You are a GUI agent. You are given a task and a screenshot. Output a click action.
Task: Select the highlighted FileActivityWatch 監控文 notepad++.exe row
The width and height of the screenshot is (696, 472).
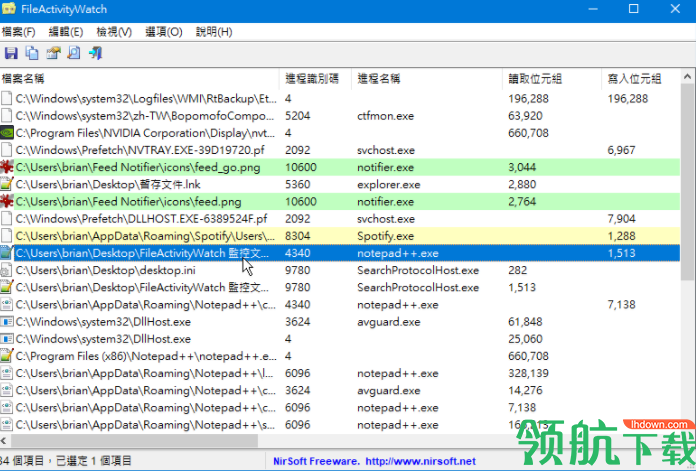(340, 253)
